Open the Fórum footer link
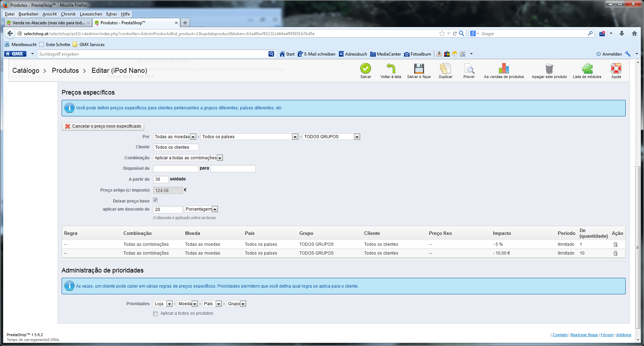644x346 pixels. (x=607, y=335)
